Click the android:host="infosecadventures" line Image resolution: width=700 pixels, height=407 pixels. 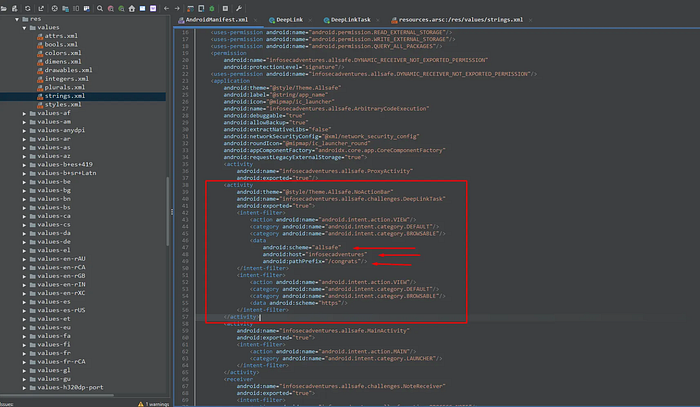click(315, 254)
